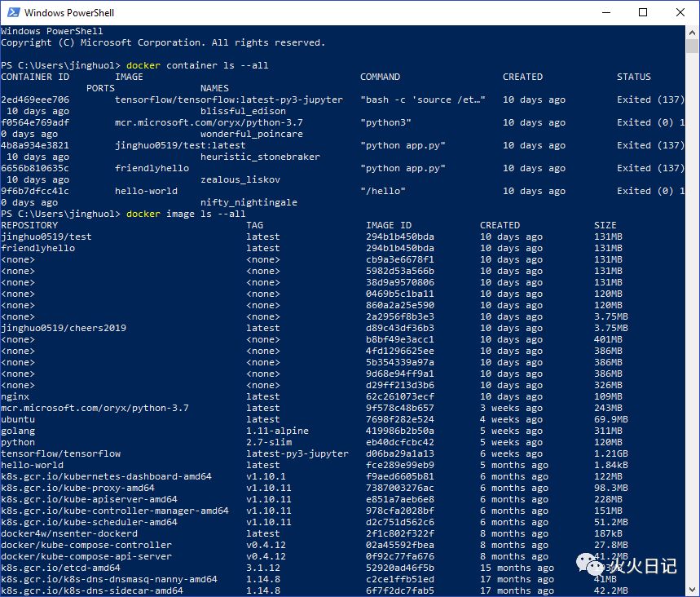Click repository k8s.gcr.io/kube-controller-manager-amd64
Viewport: 700px width, 597px height.
pos(115,511)
